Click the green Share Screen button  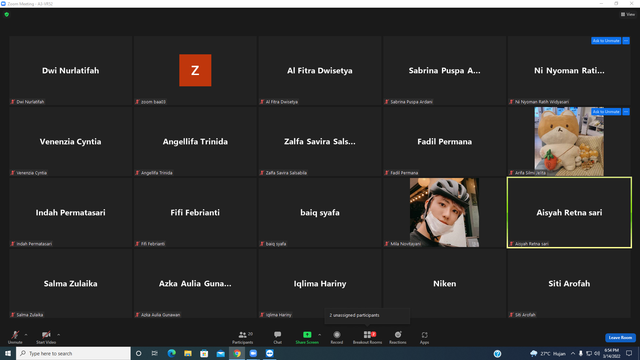[307, 337]
